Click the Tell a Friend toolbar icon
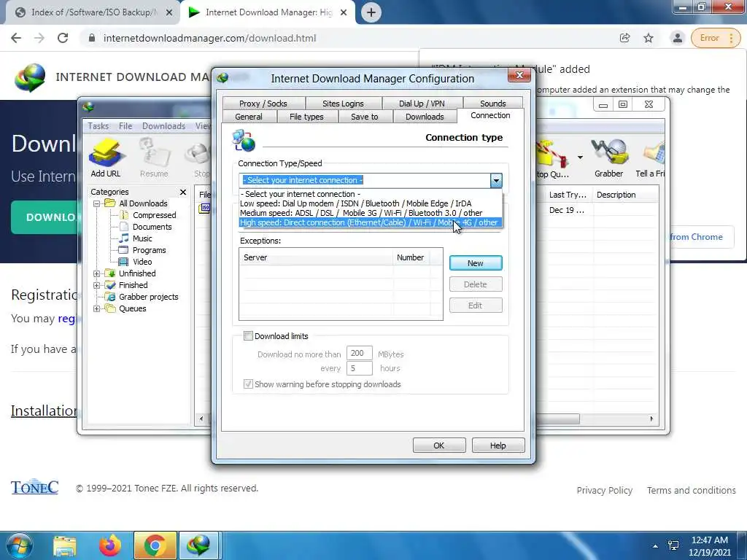 651,158
